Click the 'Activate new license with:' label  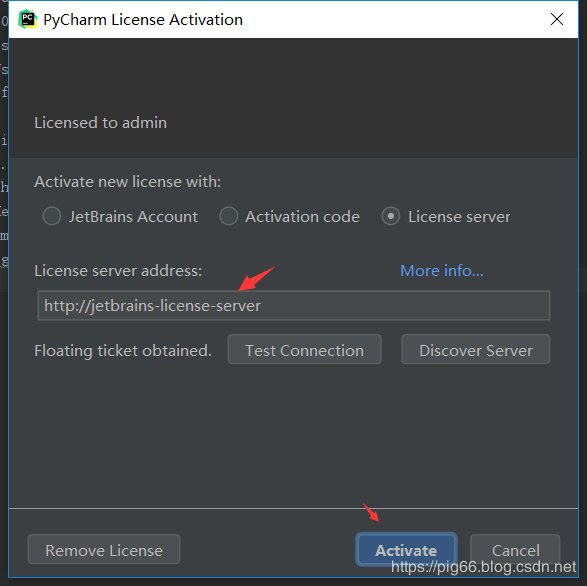[x=127, y=182]
